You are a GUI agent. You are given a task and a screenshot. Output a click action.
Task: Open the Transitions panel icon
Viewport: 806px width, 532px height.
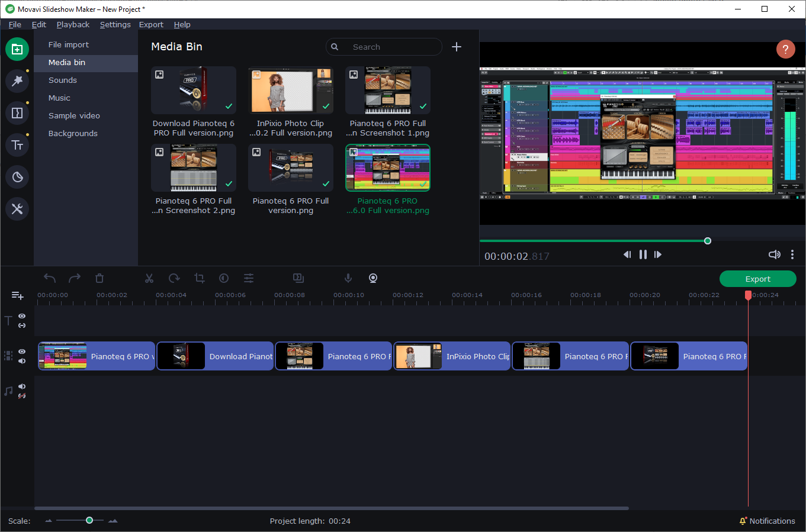coord(17,113)
